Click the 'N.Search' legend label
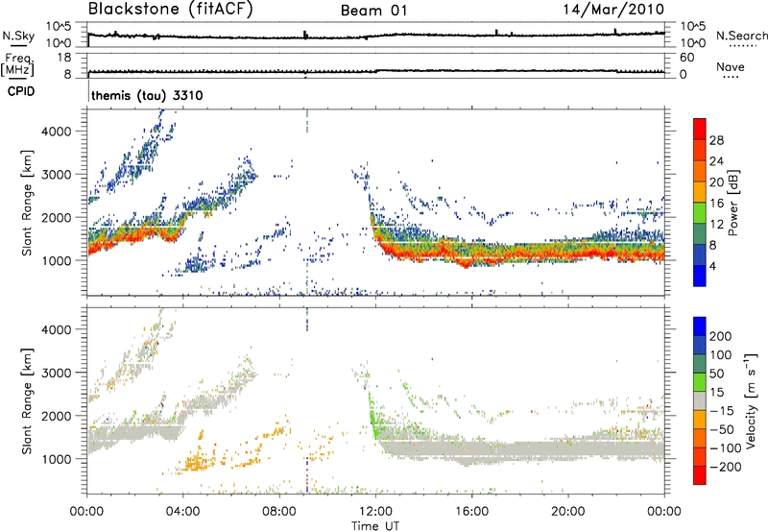768x532 pixels. tap(742, 36)
